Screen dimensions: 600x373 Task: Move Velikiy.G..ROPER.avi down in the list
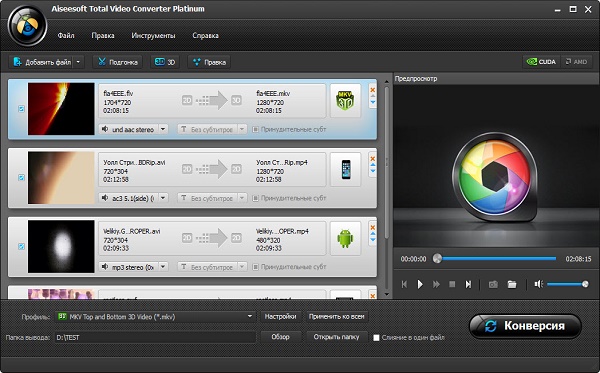(372, 240)
